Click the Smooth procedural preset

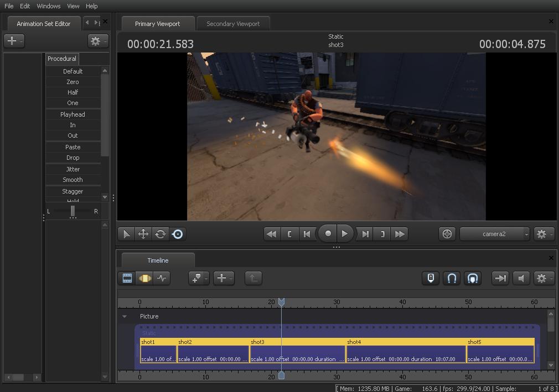tap(73, 180)
